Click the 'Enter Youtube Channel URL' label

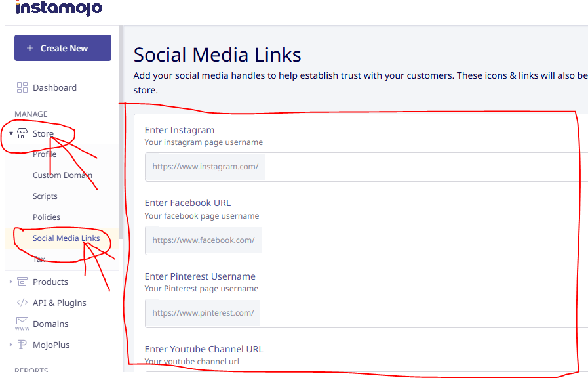coord(204,349)
